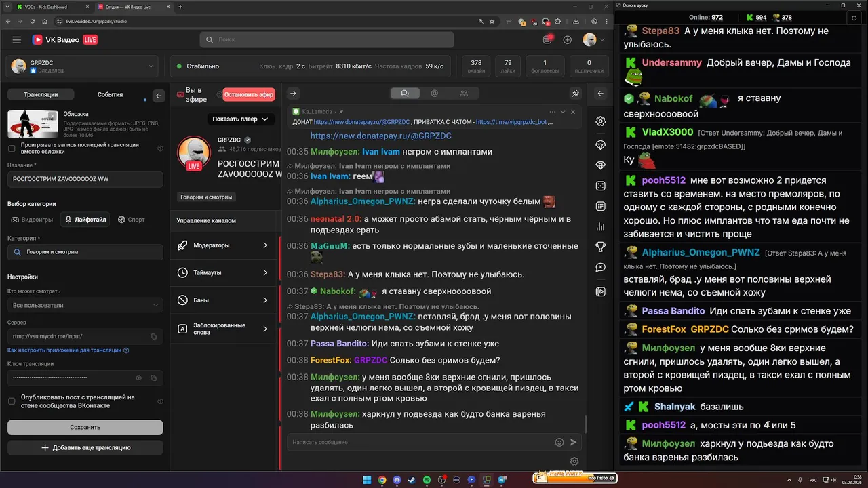Open three-dot menu on pinned Ka_Lambda message
The width and height of the screenshot is (868, 488).
(553, 111)
